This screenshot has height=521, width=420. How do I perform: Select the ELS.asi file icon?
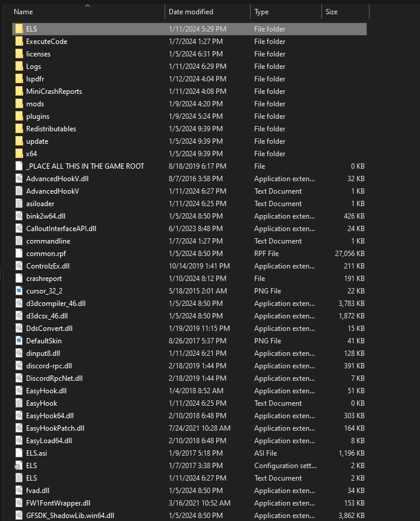pyautogui.click(x=19, y=453)
